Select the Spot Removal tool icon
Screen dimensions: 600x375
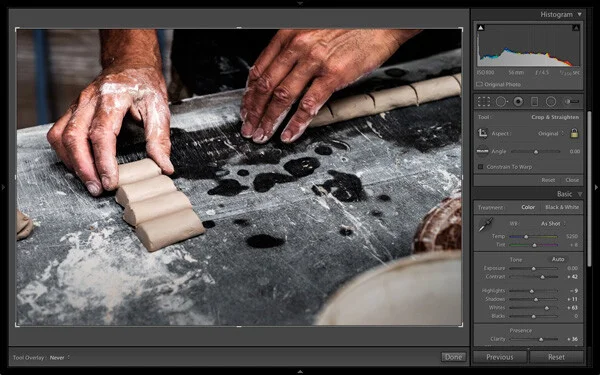[501, 101]
